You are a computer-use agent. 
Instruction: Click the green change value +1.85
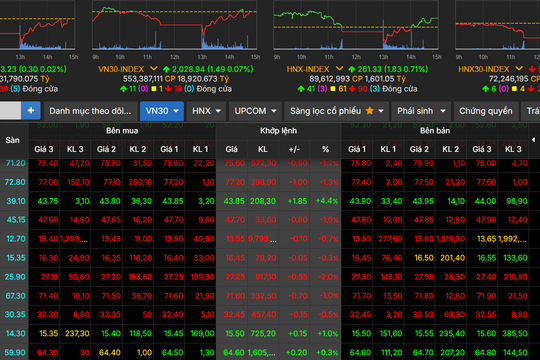pos(298,201)
